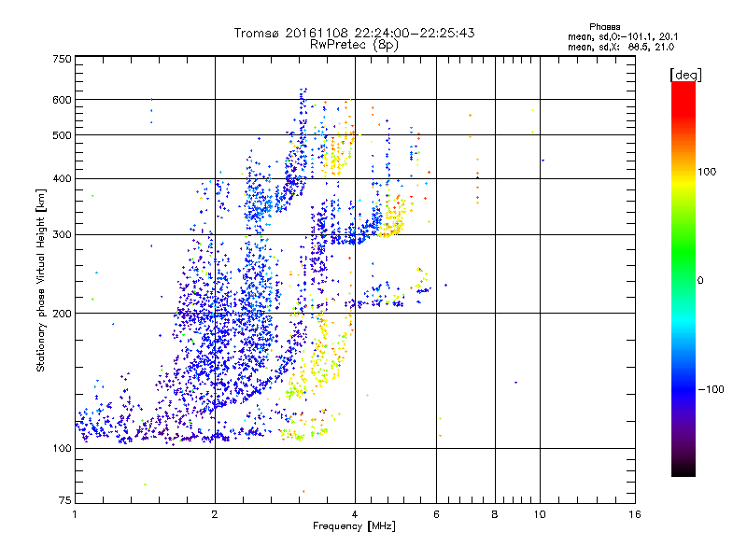
Task: Click the 'mean, sd,X: 88.5, 21.0' line
Action: point(621,47)
